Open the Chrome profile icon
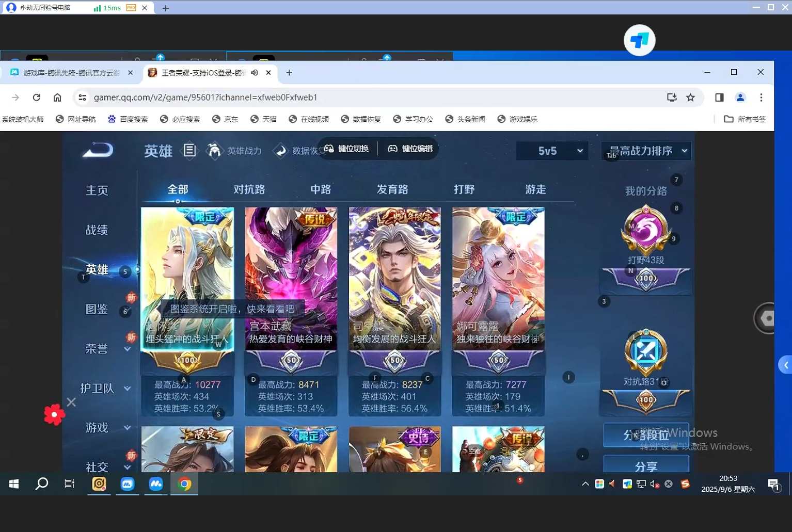The height and width of the screenshot is (532, 792). 740,98
